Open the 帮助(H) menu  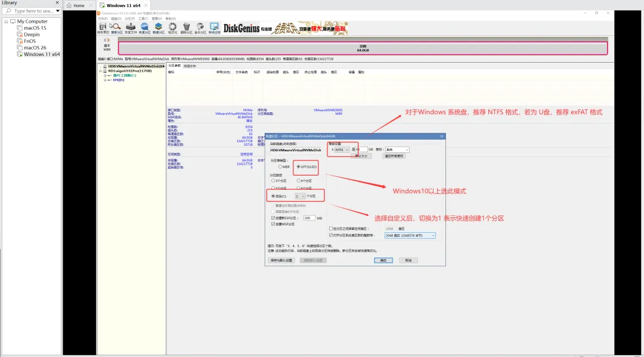click(x=171, y=19)
